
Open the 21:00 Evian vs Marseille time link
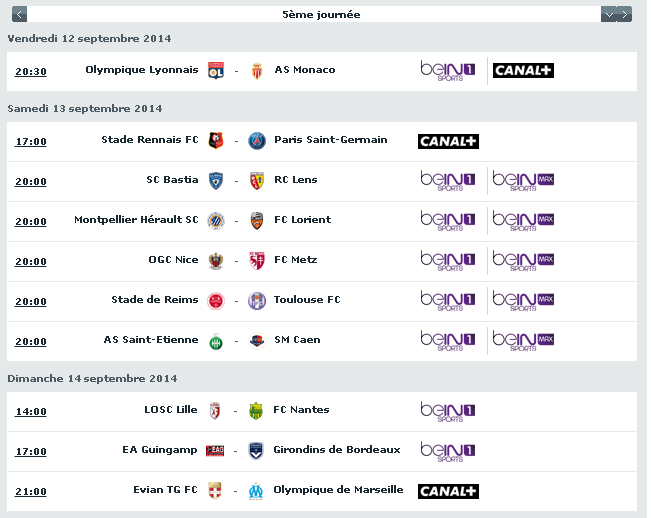(x=31, y=492)
